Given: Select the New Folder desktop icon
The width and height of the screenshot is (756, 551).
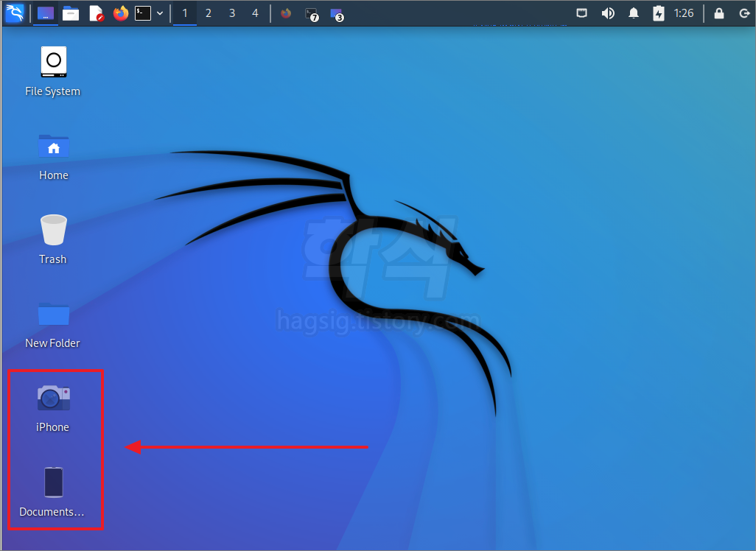Looking at the screenshot, I should coord(54,314).
